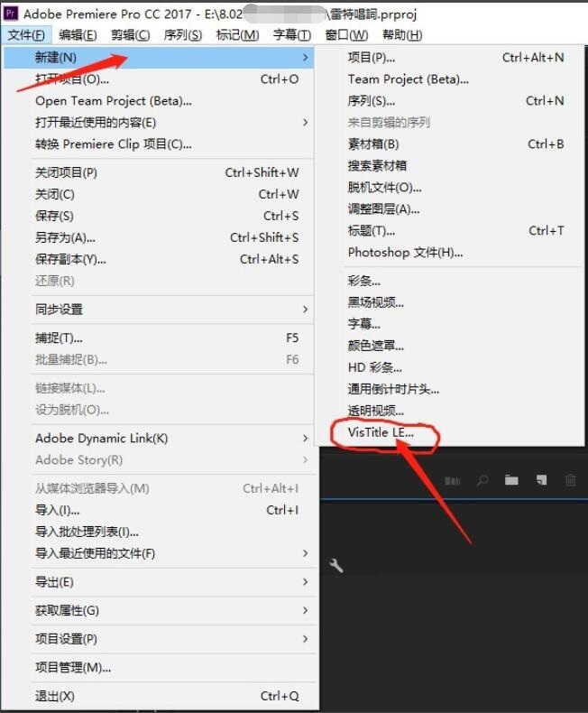Select 打开项目(O)... menu item
588x713 pixels.
(159, 79)
